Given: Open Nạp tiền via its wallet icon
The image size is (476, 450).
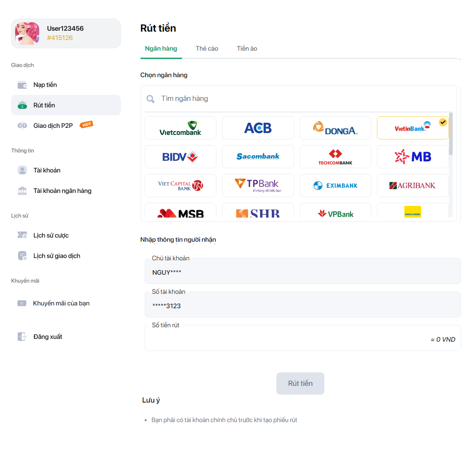Looking at the screenshot, I should point(22,85).
